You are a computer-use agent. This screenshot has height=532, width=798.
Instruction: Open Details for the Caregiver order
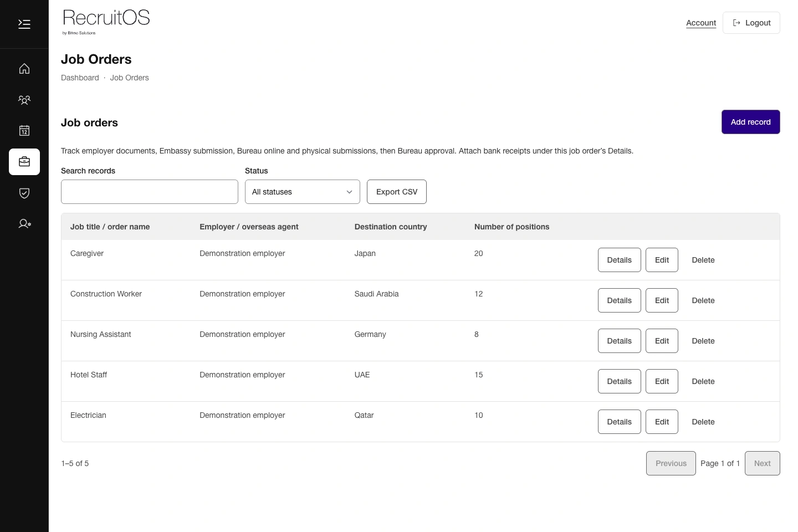(619, 260)
